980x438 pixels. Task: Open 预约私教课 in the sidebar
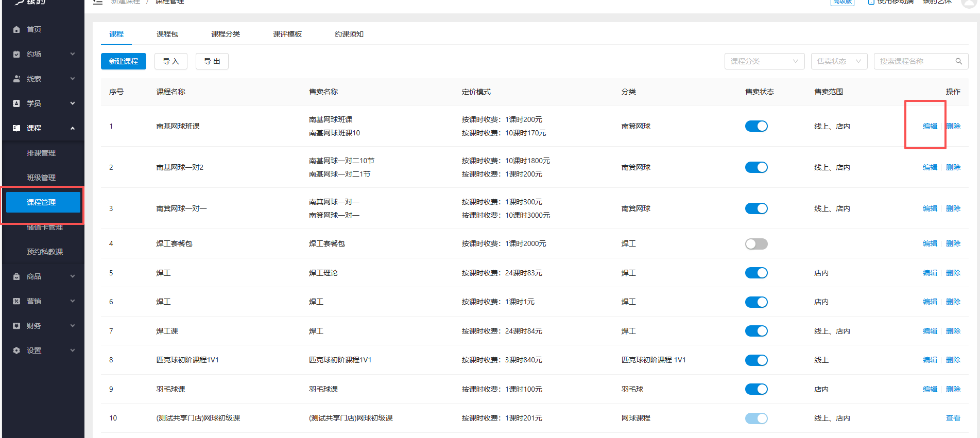[45, 252]
